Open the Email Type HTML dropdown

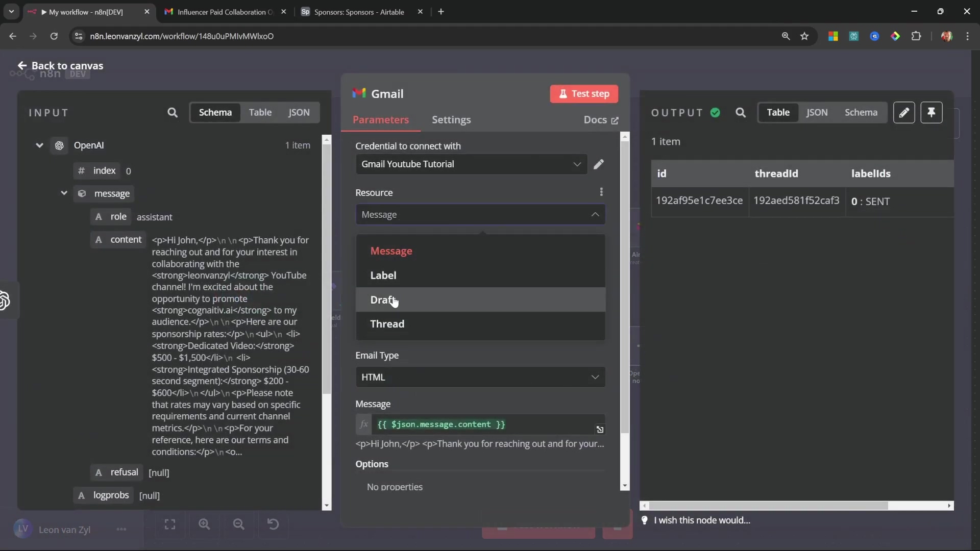[480, 377]
